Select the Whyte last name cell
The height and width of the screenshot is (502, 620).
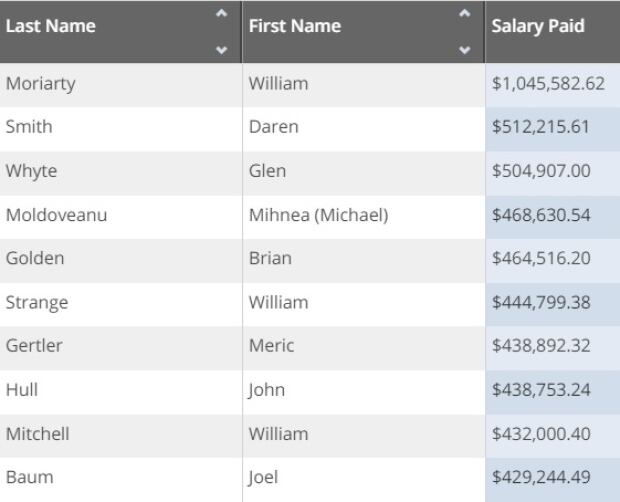pos(121,173)
